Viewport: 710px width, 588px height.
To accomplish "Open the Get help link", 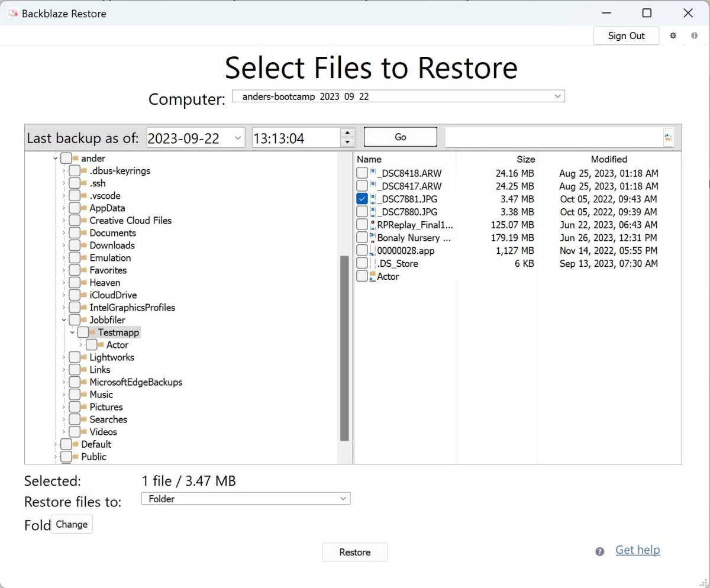I will coord(638,550).
